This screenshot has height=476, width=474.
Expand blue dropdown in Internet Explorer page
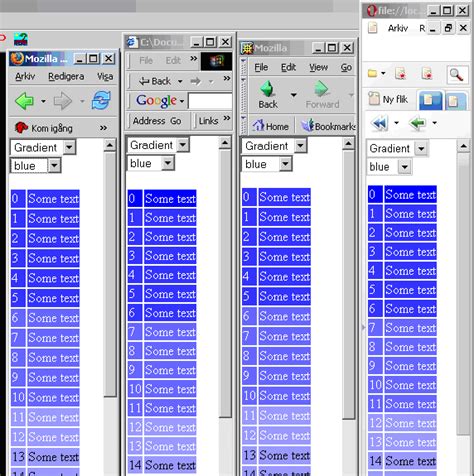point(168,163)
